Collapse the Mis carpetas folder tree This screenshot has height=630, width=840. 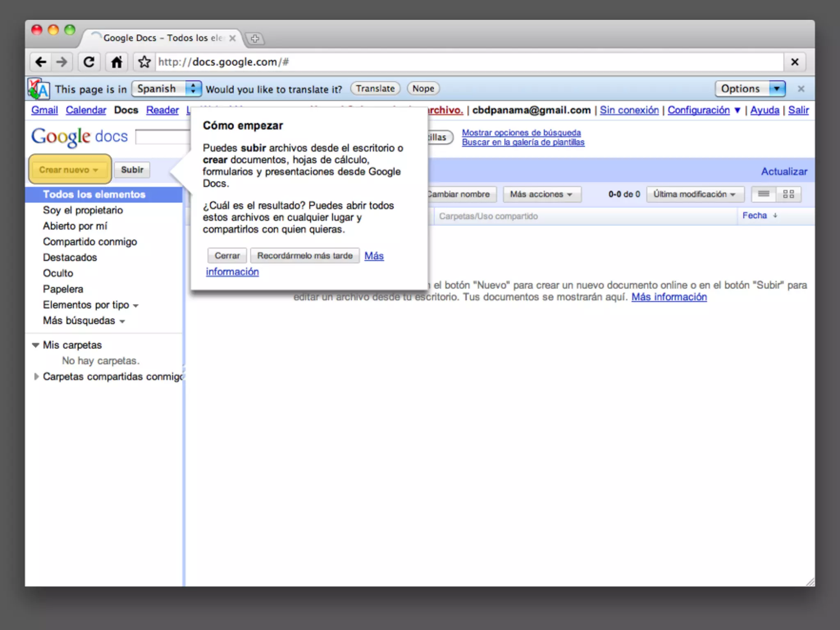point(36,345)
